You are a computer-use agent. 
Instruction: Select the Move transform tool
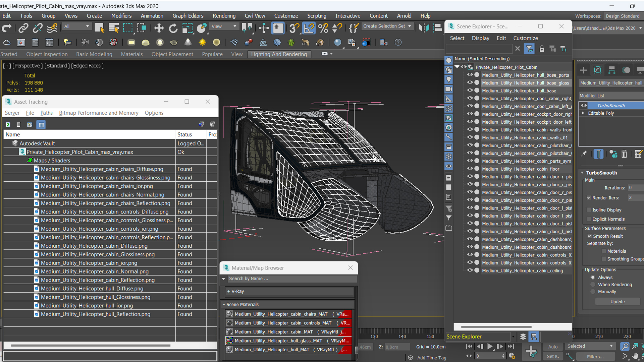159,28
